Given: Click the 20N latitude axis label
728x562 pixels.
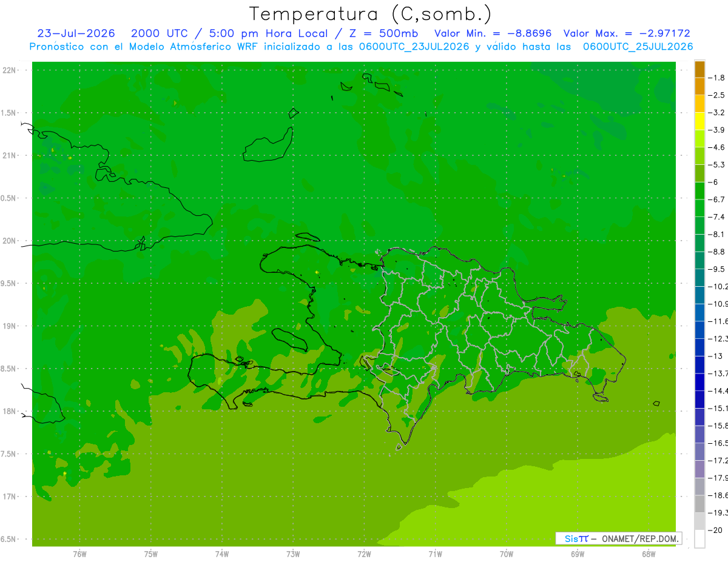Looking at the screenshot, I should 8,241.
